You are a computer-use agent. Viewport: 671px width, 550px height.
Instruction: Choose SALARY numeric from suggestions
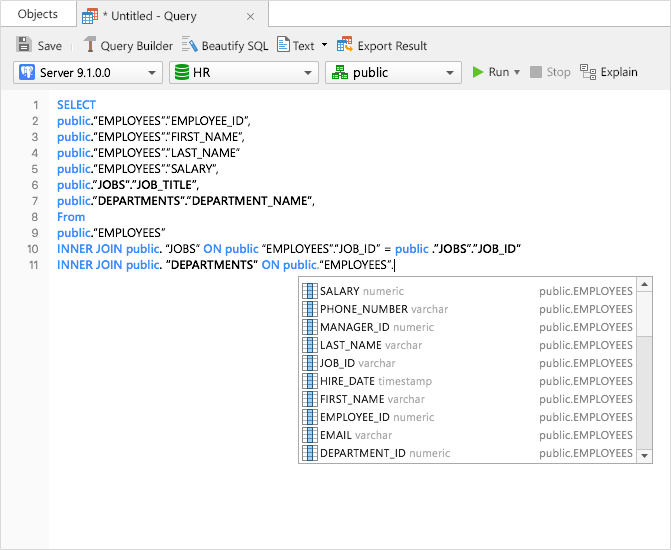pos(467,291)
